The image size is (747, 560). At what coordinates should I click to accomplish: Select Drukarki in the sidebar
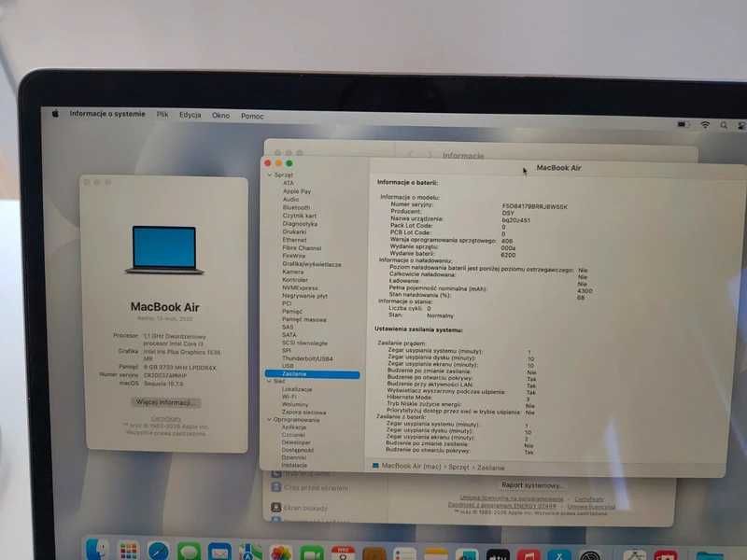294,231
